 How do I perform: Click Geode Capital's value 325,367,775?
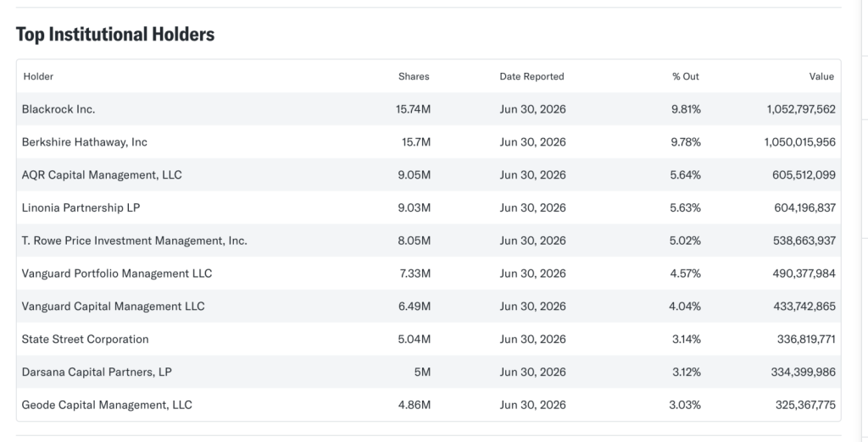[x=805, y=405]
